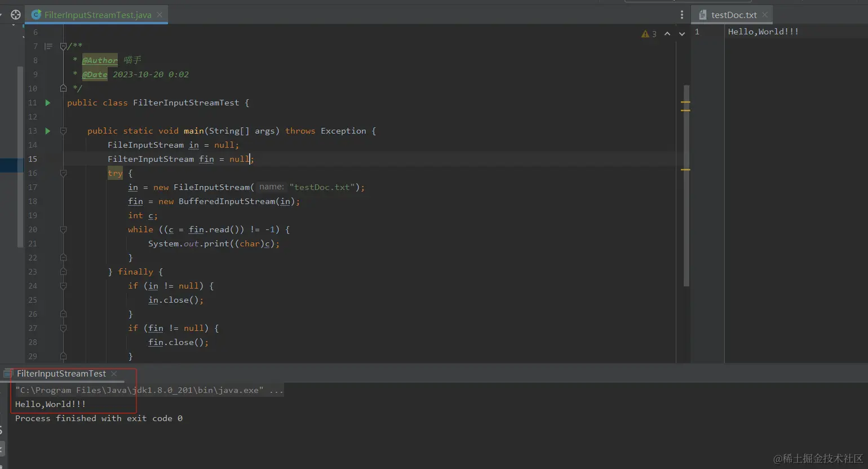This screenshot has width=868, height=469.
Task: Click fin.close() on line 28
Action: point(178,342)
